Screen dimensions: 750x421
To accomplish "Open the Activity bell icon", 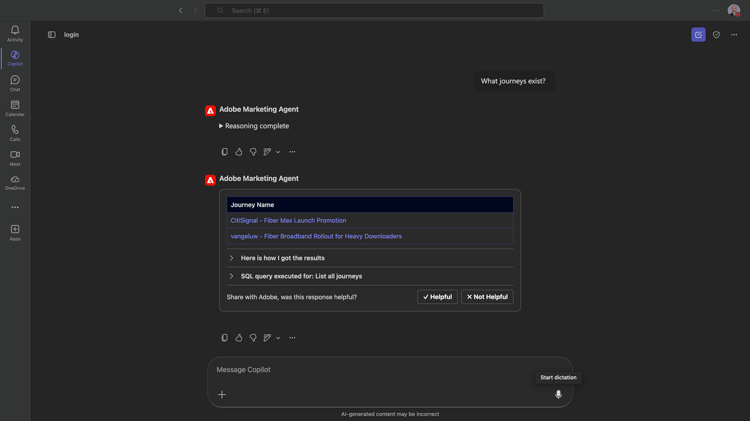I will (15, 33).
